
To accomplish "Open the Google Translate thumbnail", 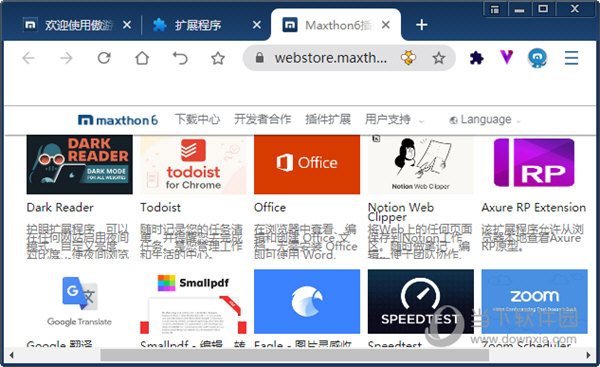I will 80,302.
